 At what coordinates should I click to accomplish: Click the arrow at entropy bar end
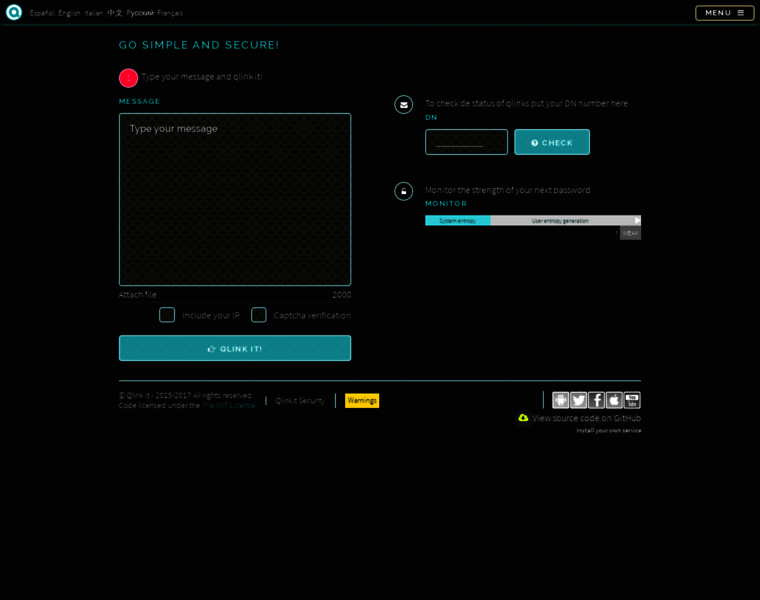pyautogui.click(x=637, y=221)
